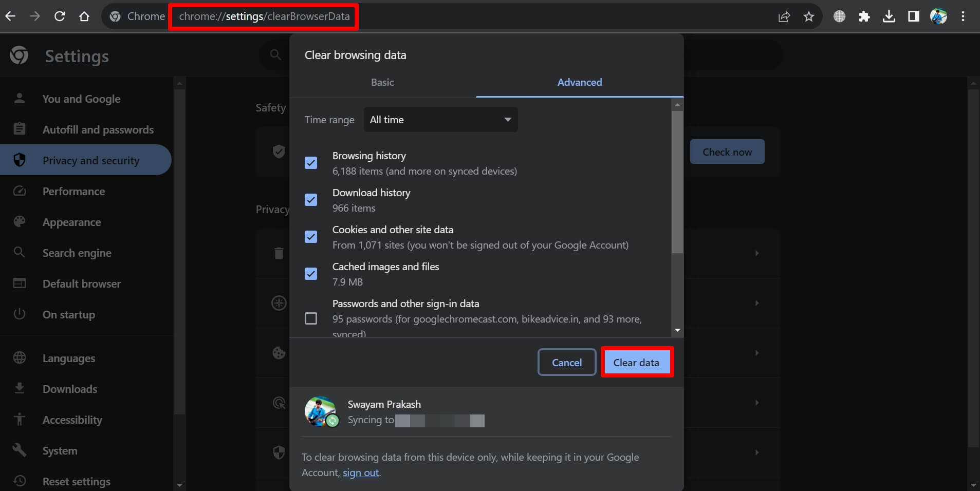Viewport: 980px width, 491px height.
Task: Share the current page
Action: (784, 16)
